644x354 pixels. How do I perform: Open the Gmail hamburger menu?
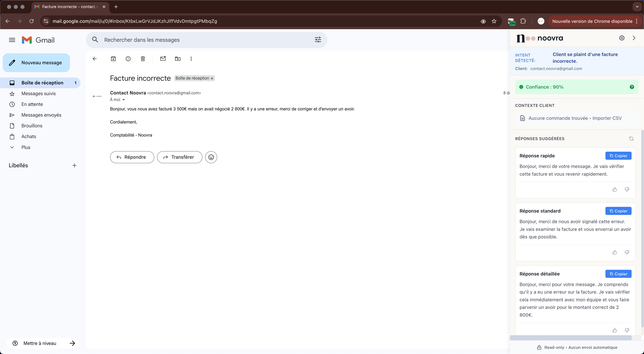(x=12, y=40)
